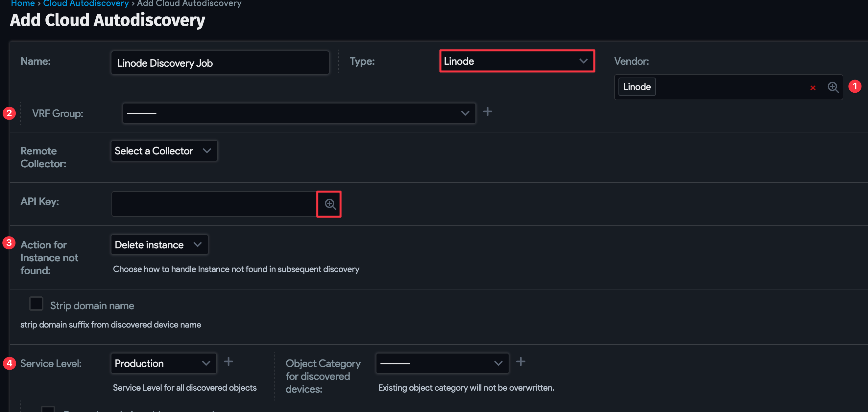Click the Vendor search magnifier icon
This screenshot has height=412, width=868.
point(832,87)
